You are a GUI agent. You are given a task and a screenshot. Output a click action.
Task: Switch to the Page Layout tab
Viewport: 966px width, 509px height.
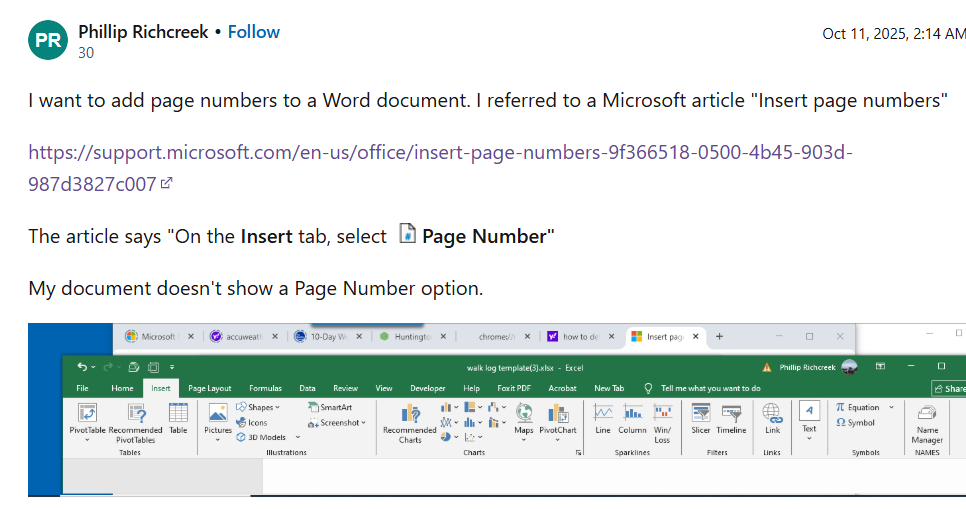point(209,388)
